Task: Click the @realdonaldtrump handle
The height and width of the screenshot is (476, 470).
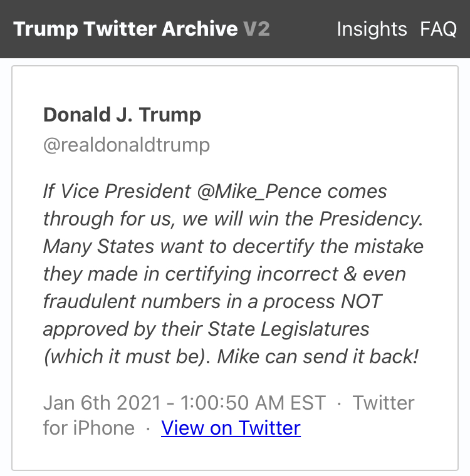Action: click(x=127, y=145)
